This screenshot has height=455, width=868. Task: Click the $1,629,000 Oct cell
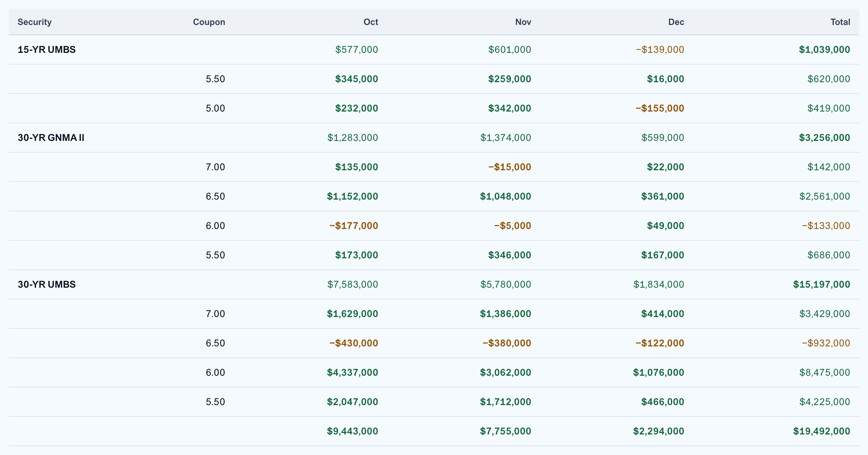(x=352, y=314)
